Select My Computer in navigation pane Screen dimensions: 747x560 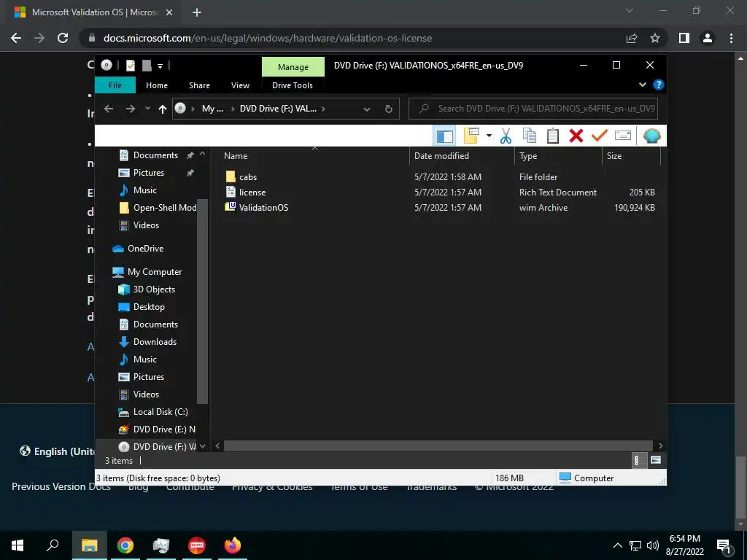coord(155,272)
